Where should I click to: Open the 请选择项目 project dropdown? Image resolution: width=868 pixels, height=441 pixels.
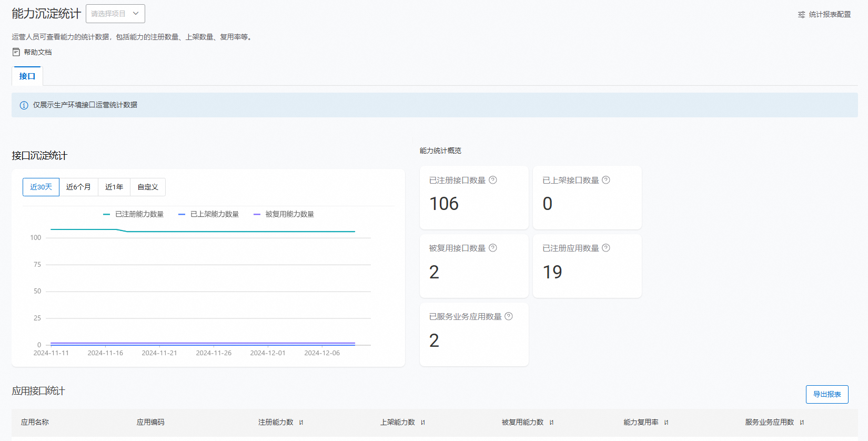pyautogui.click(x=115, y=14)
